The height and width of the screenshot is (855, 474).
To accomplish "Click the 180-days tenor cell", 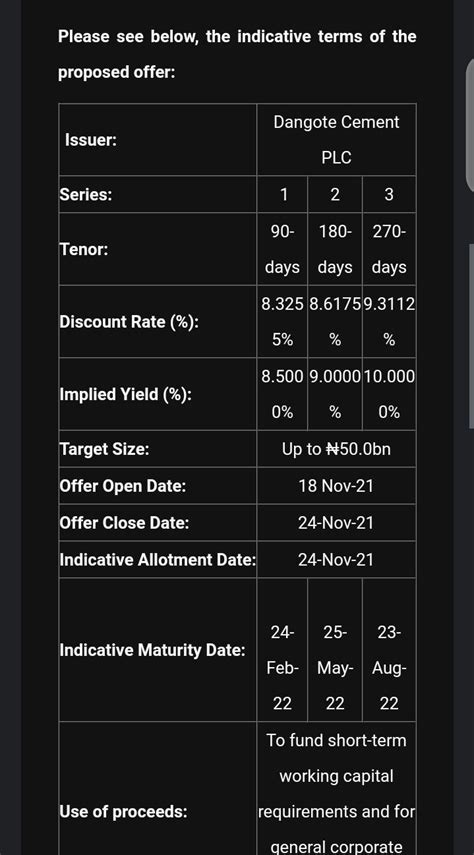I will [x=335, y=249].
